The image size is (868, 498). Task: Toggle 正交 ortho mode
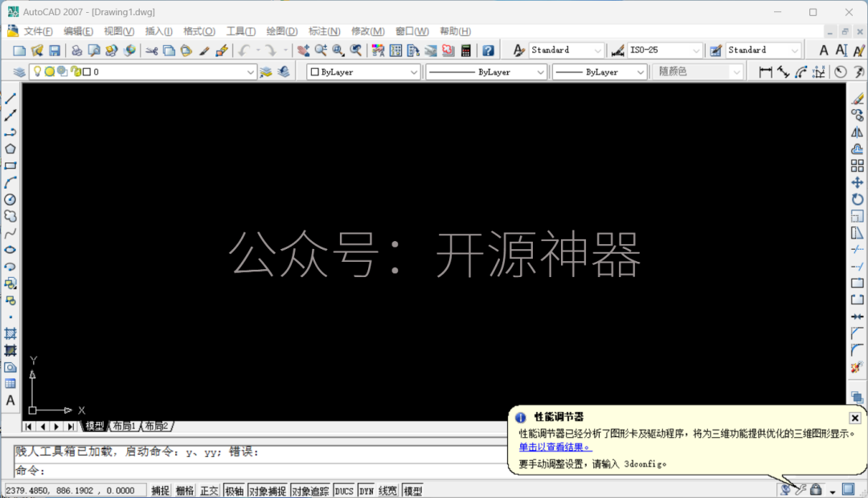click(209, 491)
